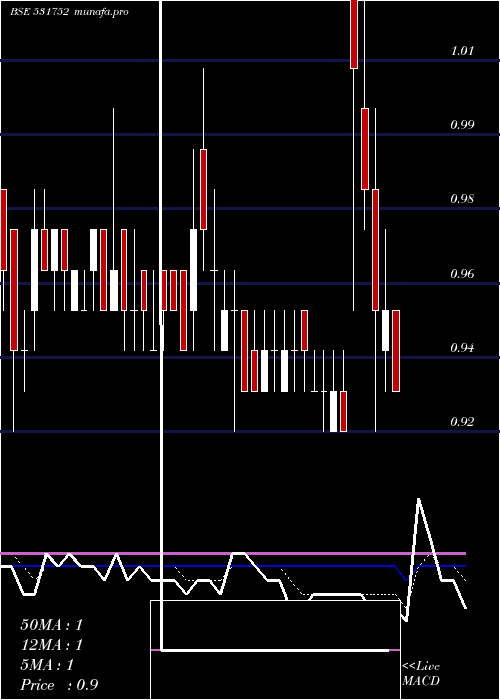This screenshot has width=500, height=700.
Task: Click the 0.99 price axis label
Action: pos(462,125)
